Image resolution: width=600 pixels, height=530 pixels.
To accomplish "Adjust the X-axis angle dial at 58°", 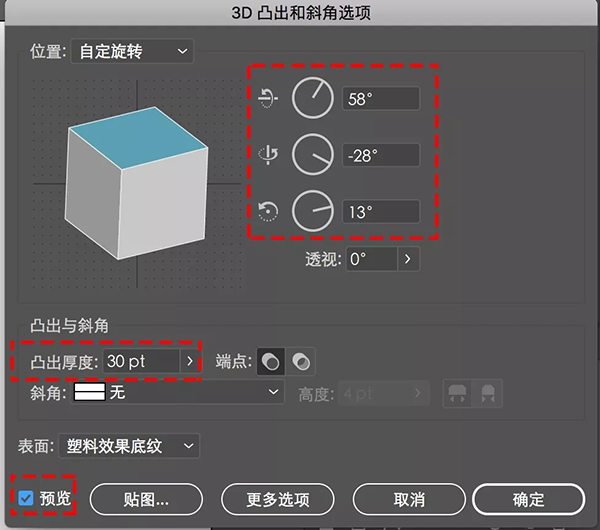I will point(313,98).
